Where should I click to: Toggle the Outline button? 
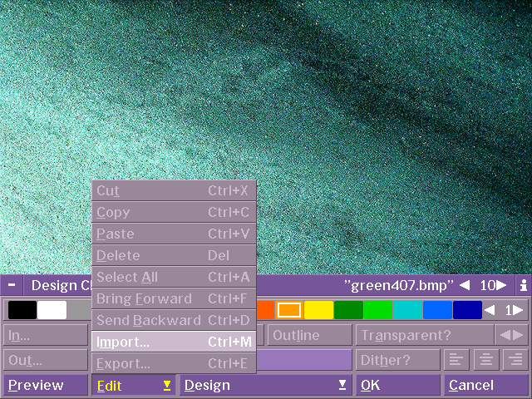coord(309,335)
